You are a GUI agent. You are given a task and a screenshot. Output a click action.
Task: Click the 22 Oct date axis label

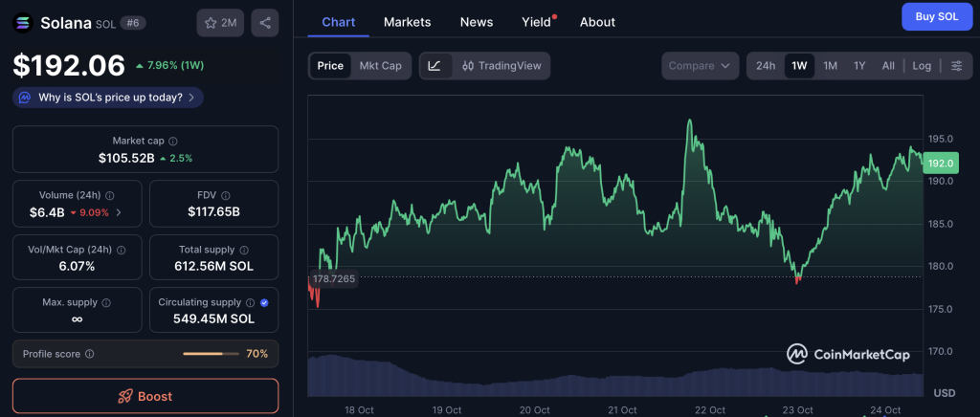click(x=710, y=410)
